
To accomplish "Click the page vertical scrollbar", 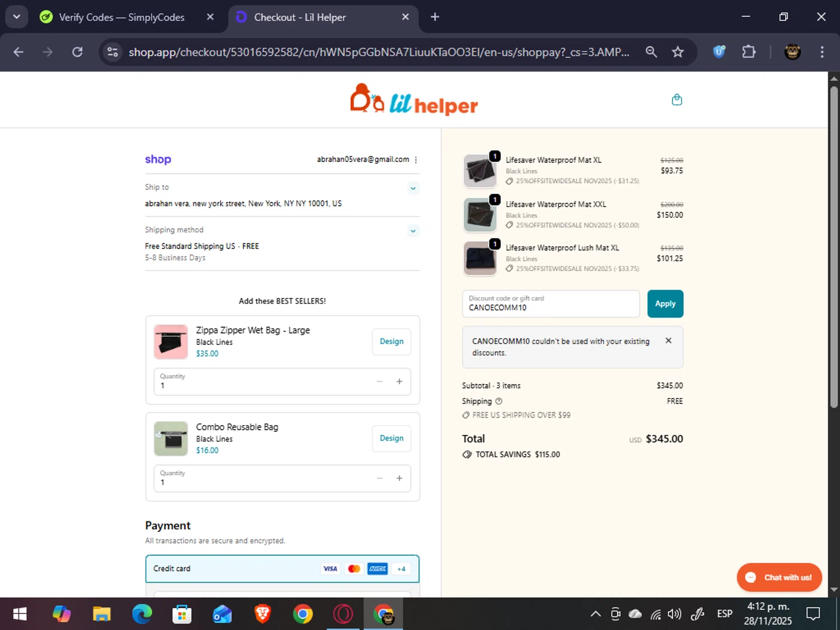I will pos(834,246).
